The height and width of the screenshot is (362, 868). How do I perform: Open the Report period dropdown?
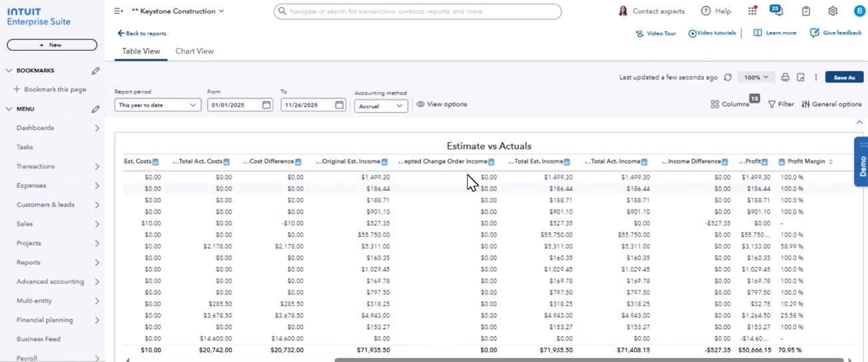click(x=157, y=105)
